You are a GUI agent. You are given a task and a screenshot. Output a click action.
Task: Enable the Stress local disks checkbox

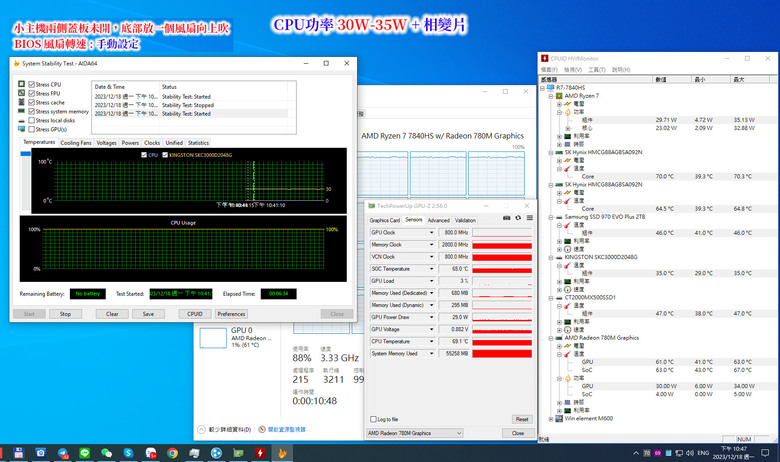coord(32,121)
